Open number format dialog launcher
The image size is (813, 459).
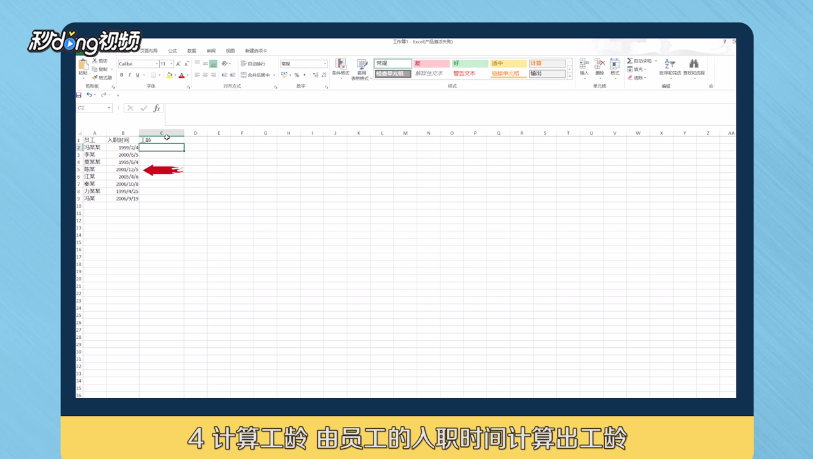tap(326, 87)
